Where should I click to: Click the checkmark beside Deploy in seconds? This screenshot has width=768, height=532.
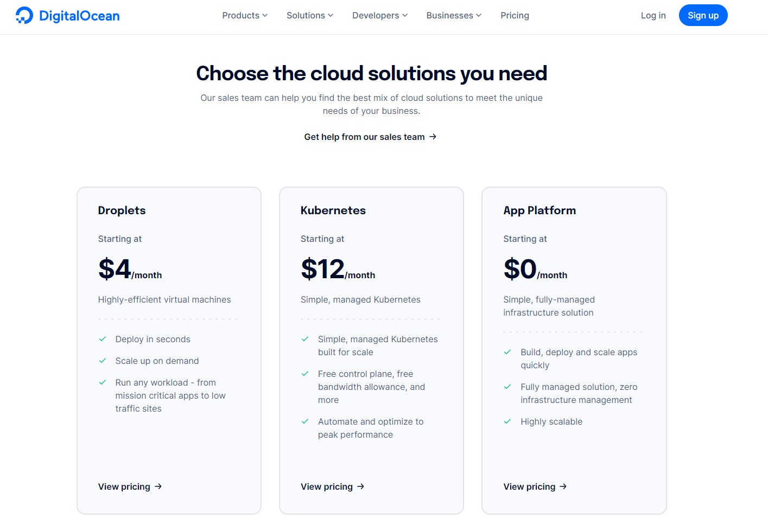click(103, 339)
